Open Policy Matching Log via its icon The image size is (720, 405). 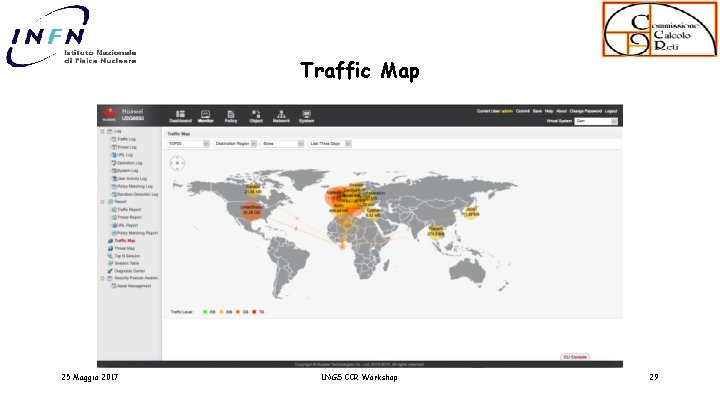coord(114,186)
